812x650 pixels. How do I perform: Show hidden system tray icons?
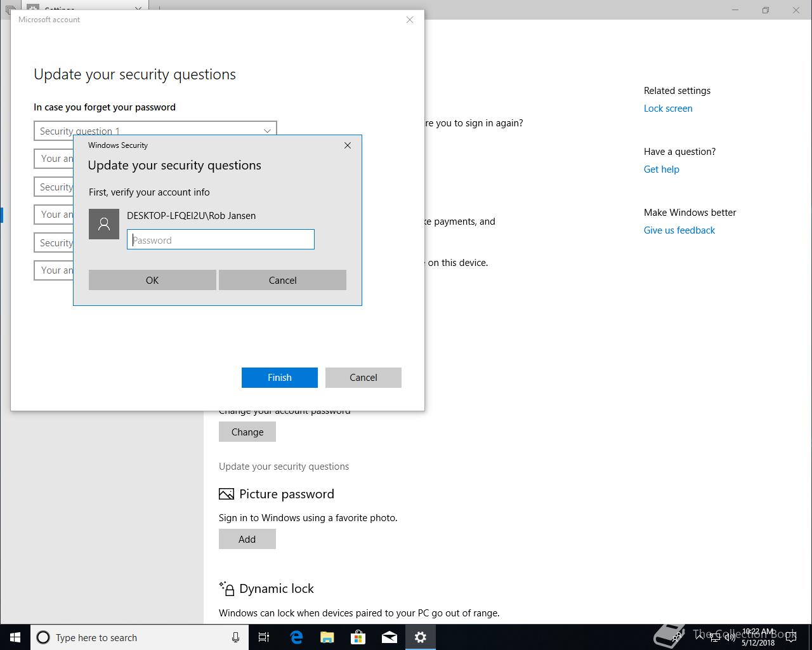(x=700, y=637)
